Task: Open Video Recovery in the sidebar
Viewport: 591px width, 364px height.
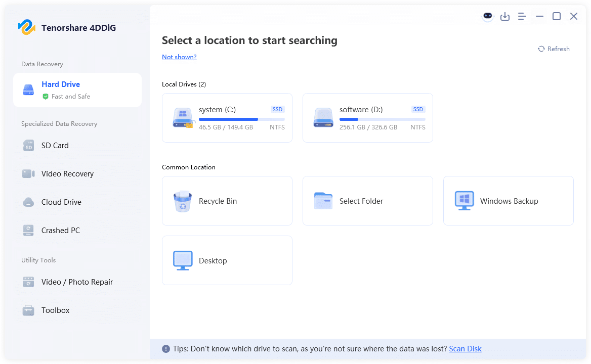Action: pyautogui.click(x=67, y=174)
